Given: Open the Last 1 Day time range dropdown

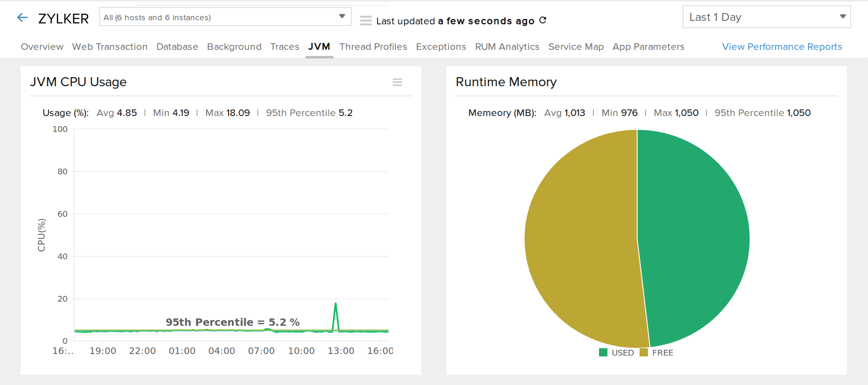Looking at the screenshot, I should [767, 17].
